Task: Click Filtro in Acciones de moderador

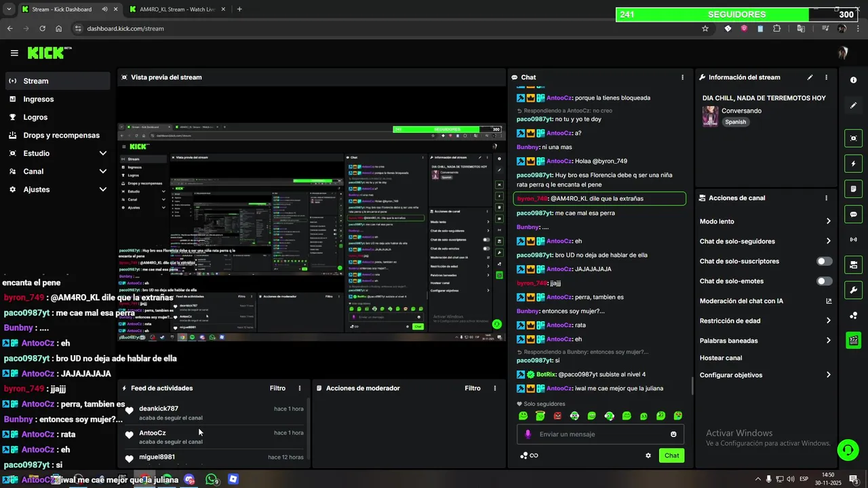Action: [473, 388]
